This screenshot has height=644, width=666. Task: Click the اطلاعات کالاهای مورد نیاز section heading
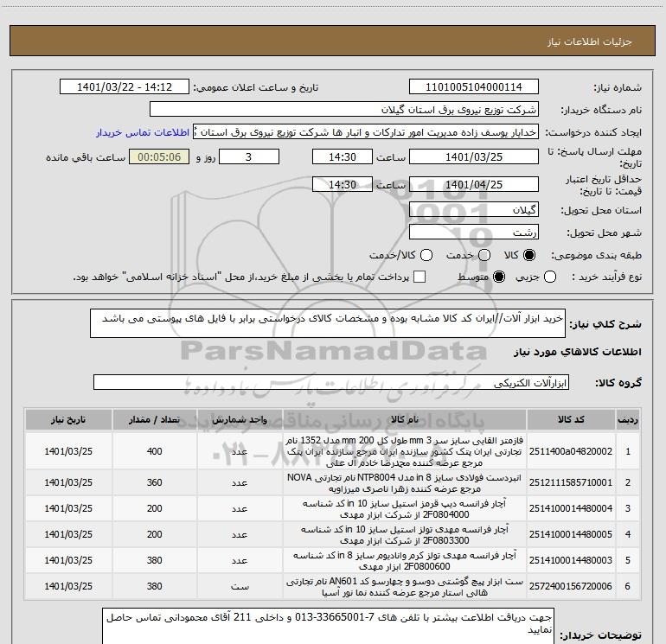578,352
